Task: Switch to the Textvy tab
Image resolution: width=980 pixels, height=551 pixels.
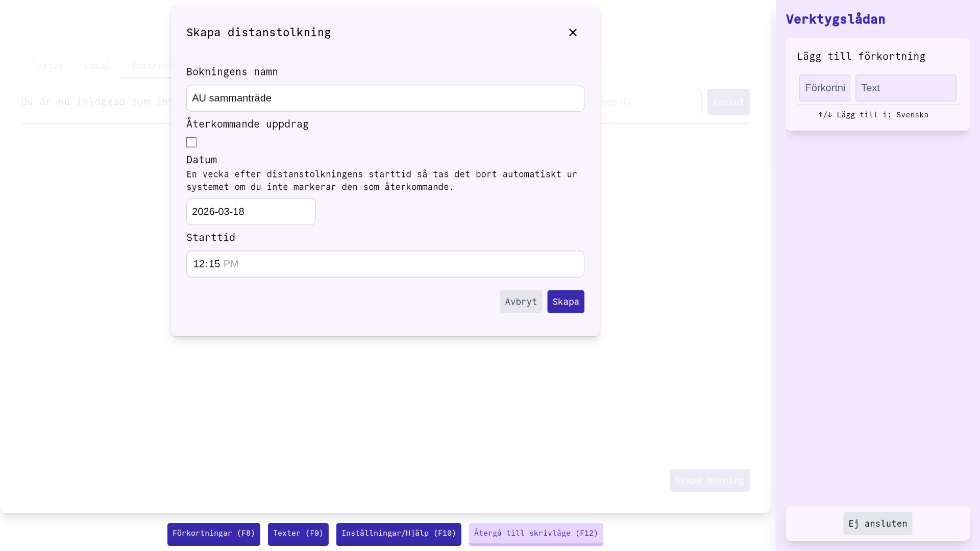Action: click(x=47, y=65)
